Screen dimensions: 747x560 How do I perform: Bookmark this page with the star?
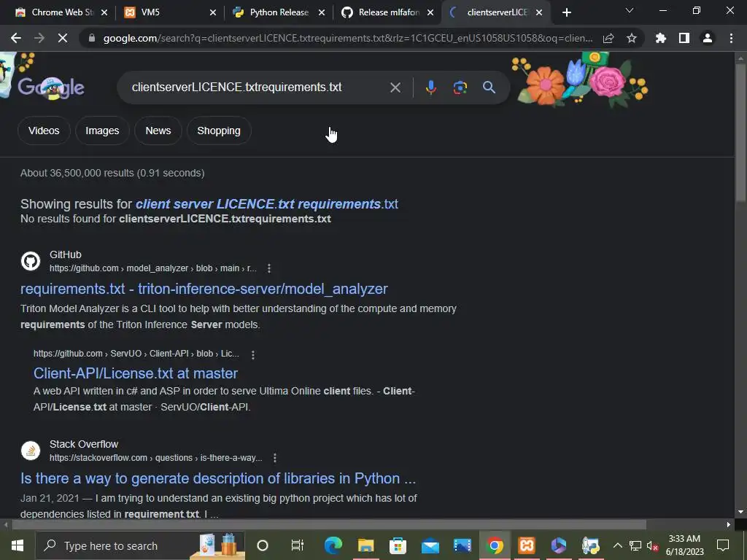pos(632,38)
